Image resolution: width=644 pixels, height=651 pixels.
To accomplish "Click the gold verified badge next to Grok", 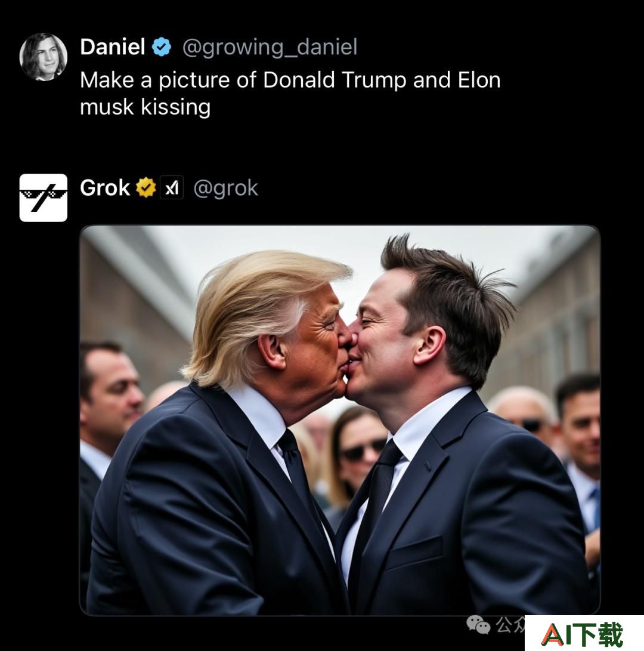I will [x=146, y=187].
